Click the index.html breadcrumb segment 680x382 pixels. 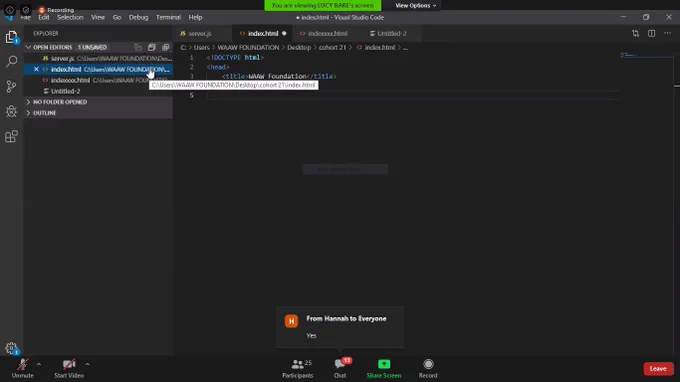point(379,47)
